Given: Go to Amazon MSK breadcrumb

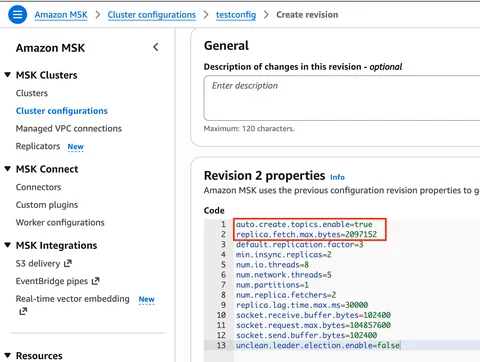Looking at the screenshot, I should [x=61, y=15].
